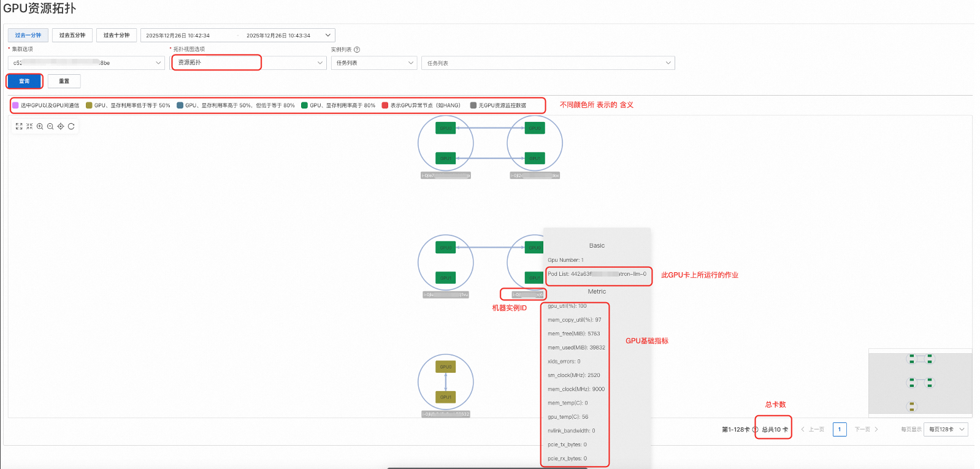Click the 'Gpu Number: 1' text
980x469 pixels.
coord(565,260)
